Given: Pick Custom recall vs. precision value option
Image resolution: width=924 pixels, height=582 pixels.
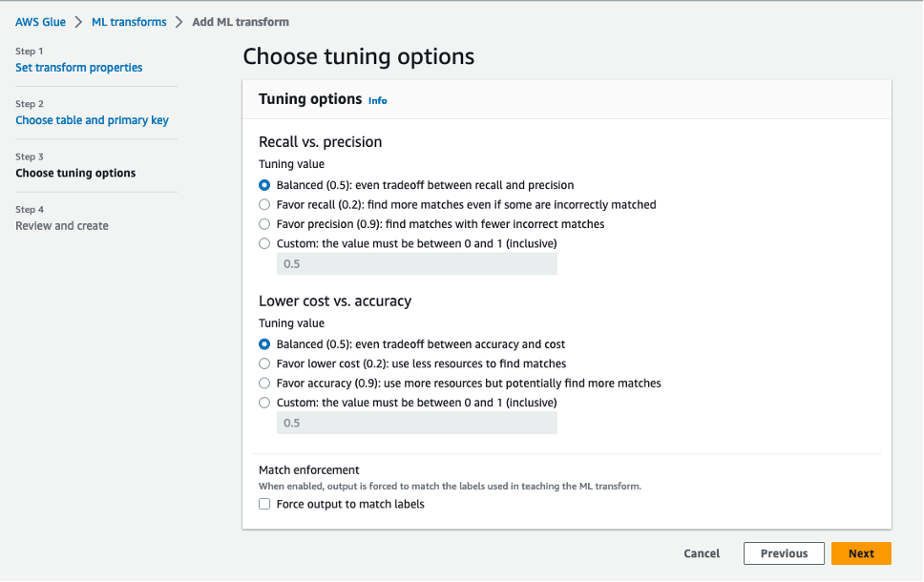Looking at the screenshot, I should [264, 243].
